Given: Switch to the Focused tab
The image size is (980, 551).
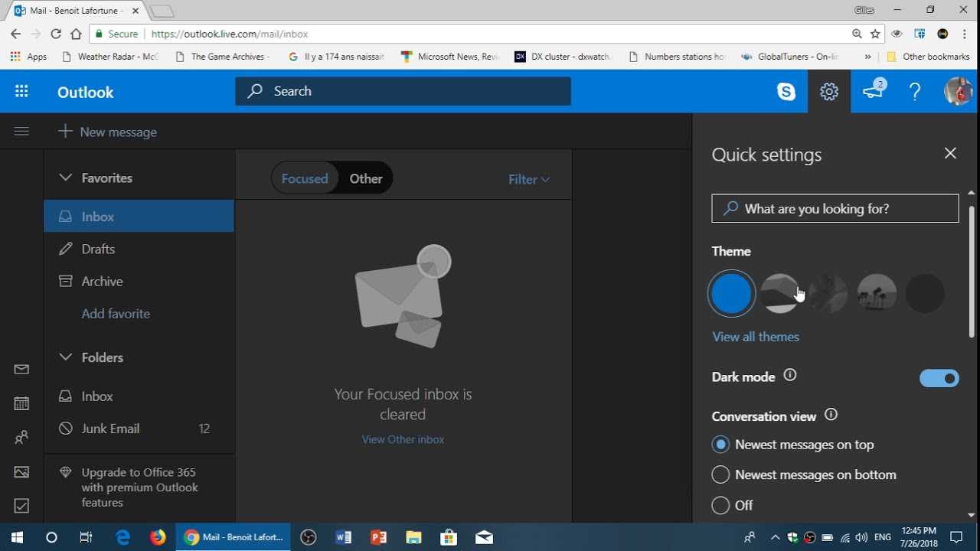Looking at the screenshot, I should (305, 178).
